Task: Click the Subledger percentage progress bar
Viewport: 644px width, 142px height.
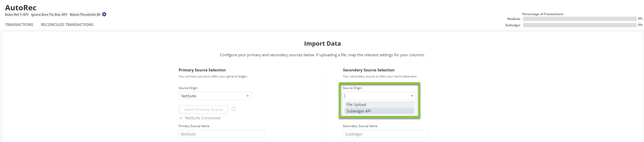Action: point(579,25)
